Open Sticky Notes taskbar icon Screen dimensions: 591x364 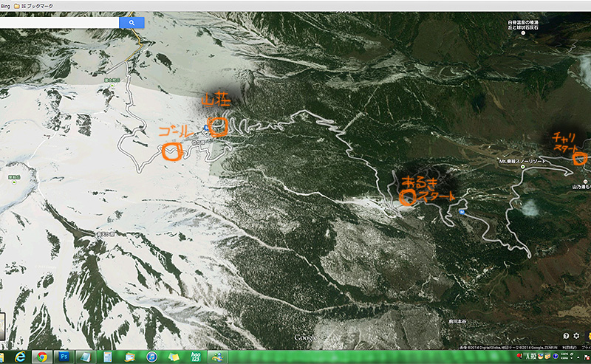point(174,357)
